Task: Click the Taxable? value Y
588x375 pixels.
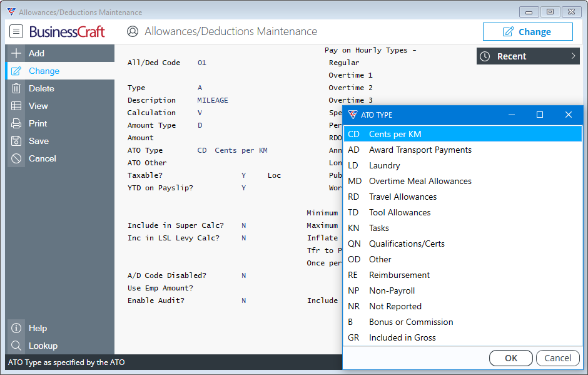Action: (x=244, y=175)
